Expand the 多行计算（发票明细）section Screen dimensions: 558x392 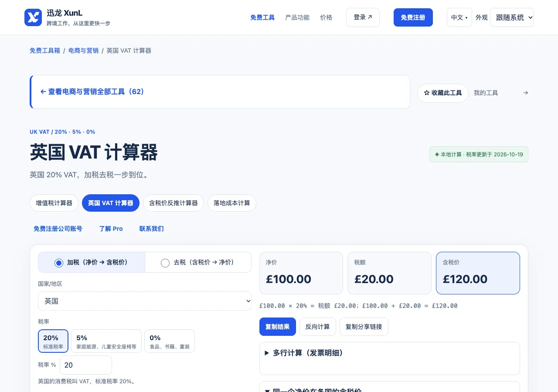(x=390, y=353)
